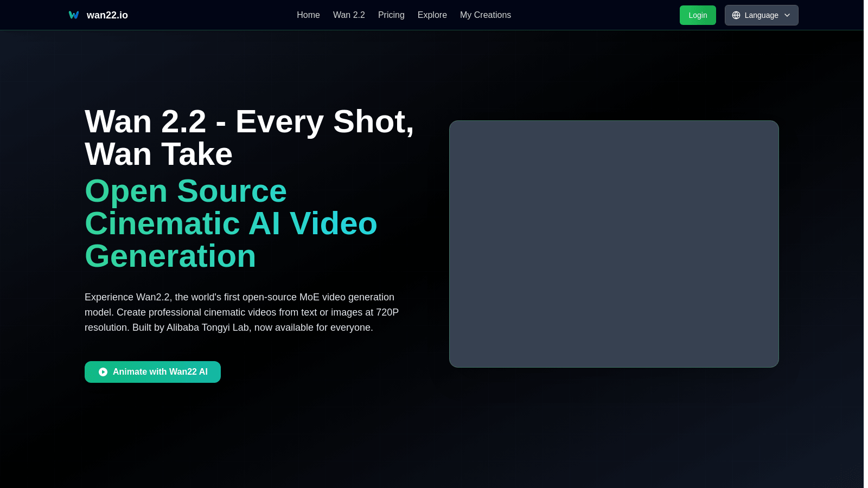868x488 pixels.
Task: Select Wan 2.2 in the navigation
Action: [x=349, y=15]
